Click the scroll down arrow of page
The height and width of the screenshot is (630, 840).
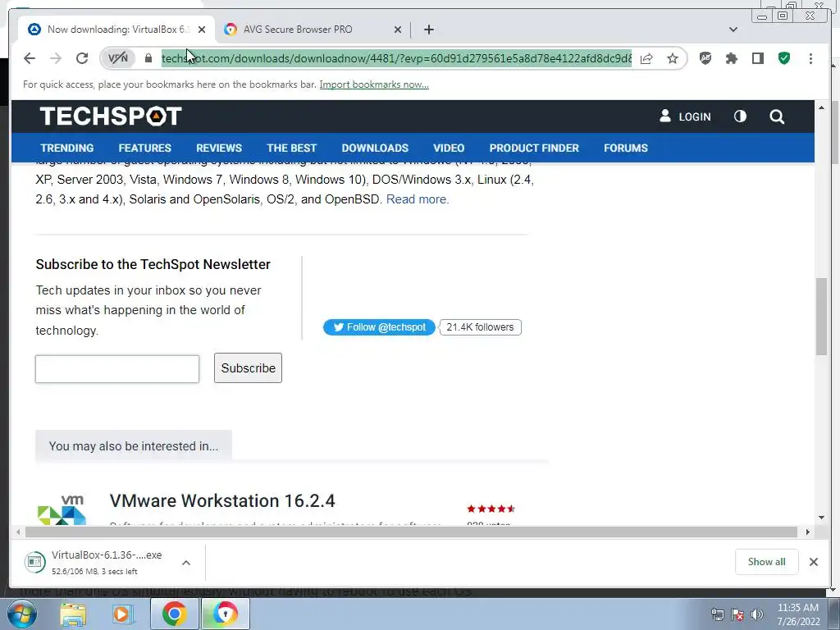(x=822, y=518)
